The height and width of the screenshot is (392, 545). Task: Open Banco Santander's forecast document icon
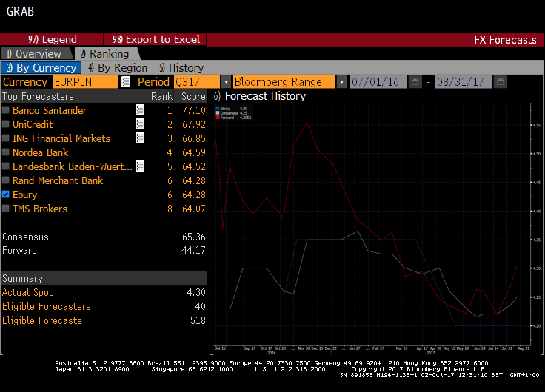(140, 110)
